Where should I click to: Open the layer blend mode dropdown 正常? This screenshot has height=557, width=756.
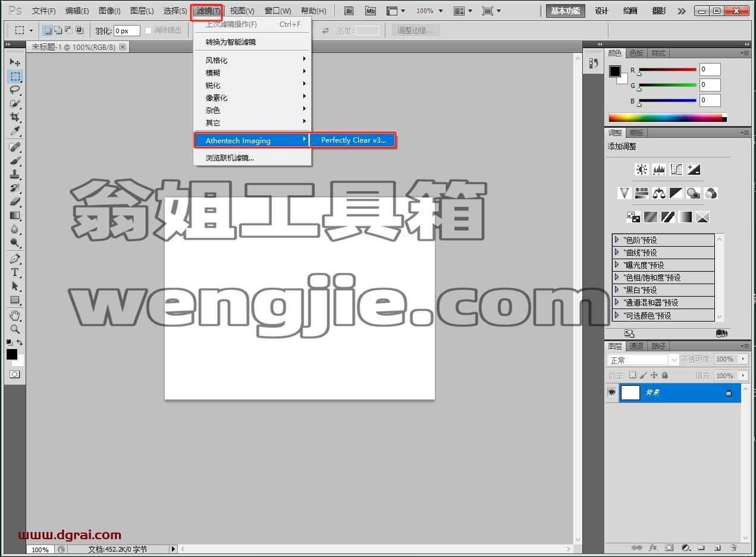643,360
